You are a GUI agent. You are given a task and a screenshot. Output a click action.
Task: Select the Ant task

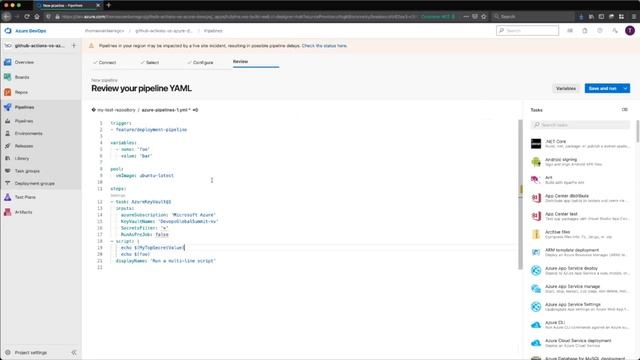pyautogui.click(x=580, y=180)
